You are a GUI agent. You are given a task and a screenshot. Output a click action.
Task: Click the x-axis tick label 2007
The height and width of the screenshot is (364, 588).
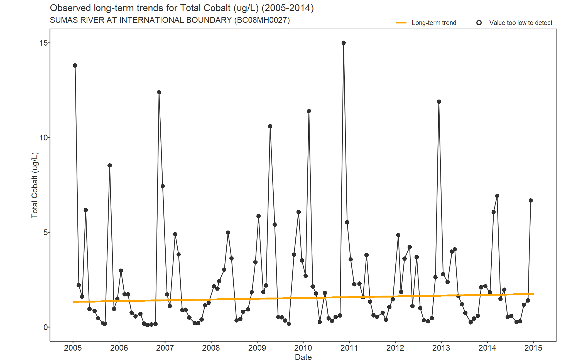165,348
